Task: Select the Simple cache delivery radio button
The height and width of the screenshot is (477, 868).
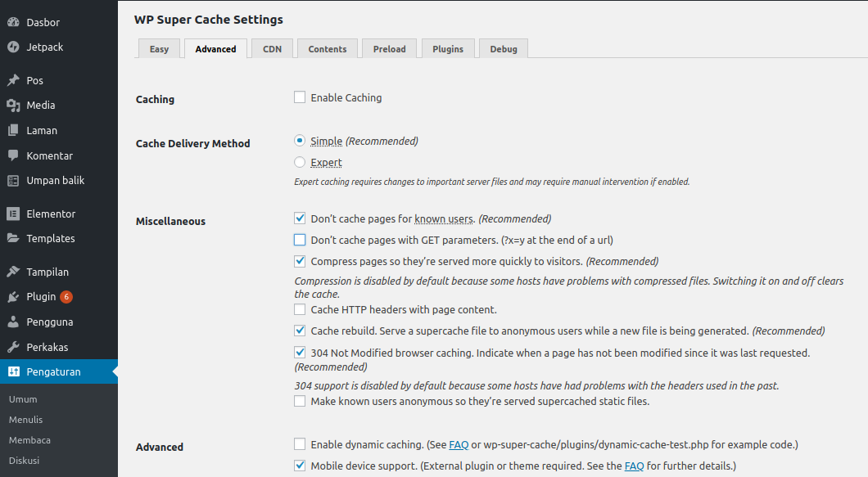Action: tap(300, 141)
